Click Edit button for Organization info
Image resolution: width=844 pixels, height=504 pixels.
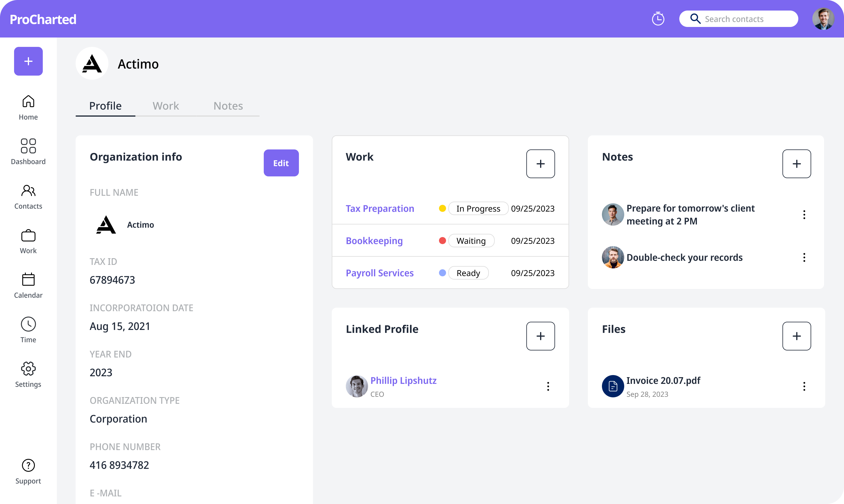coord(281,163)
